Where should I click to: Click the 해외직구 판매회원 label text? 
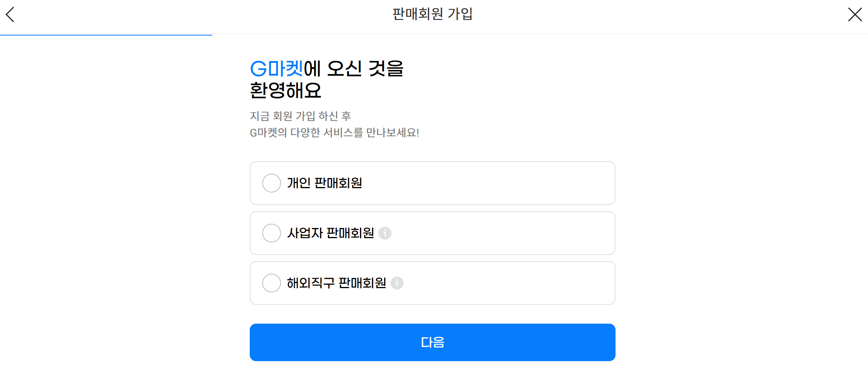click(336, 283)
